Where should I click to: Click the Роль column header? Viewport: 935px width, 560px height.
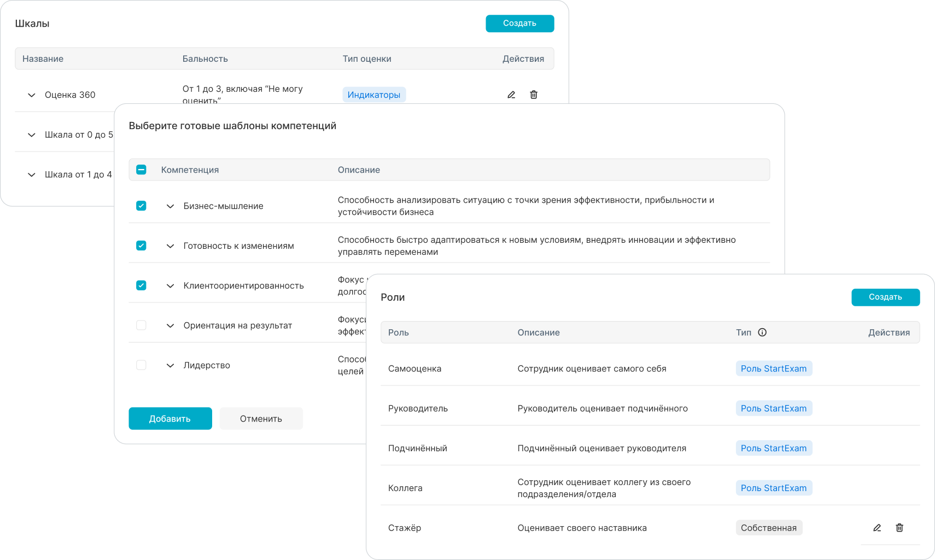(399, 332)
